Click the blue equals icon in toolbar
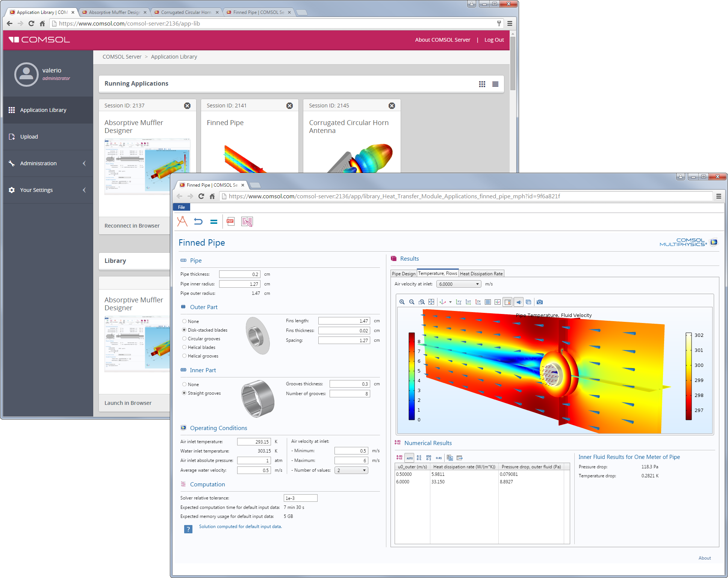This screenshot has height=578, width=728. 214,222
